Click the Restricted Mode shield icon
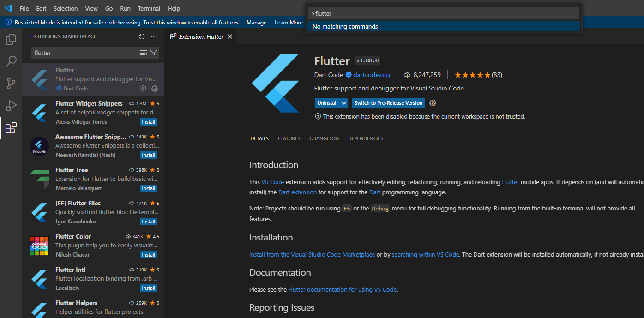The width and height of the screenshot is (644, 318). pos(8,22)
